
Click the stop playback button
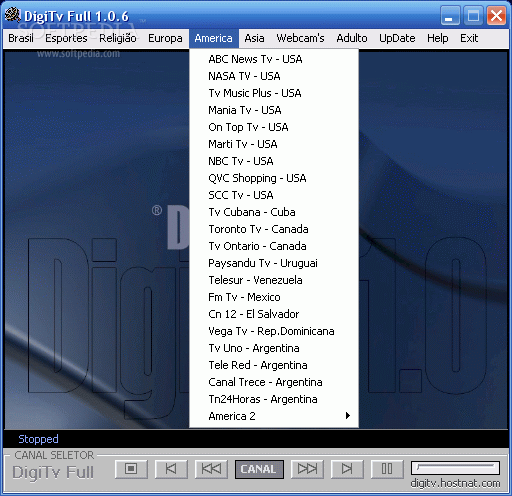(x=131, y=469)
